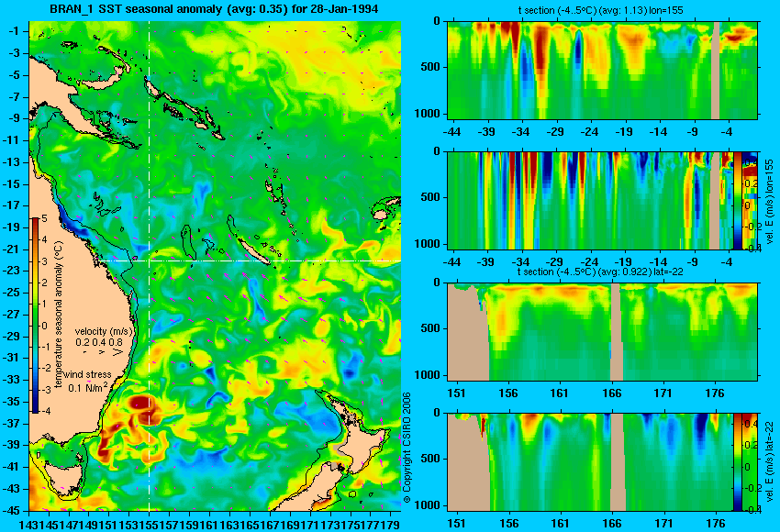Click "166" longitude tick under lat=-22 temperature section
The height and width of the screenshot is (532, 780).
click(x=612, y=393)
